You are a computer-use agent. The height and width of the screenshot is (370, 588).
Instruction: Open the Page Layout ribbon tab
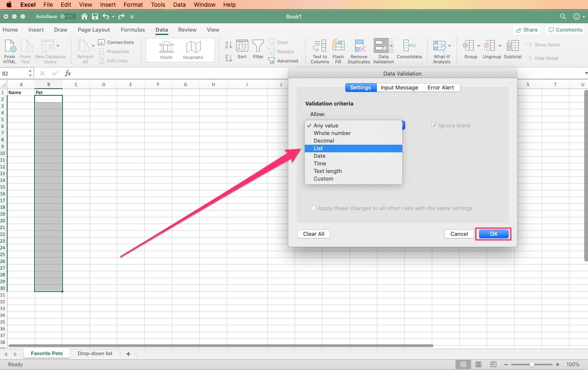[94, 30]
